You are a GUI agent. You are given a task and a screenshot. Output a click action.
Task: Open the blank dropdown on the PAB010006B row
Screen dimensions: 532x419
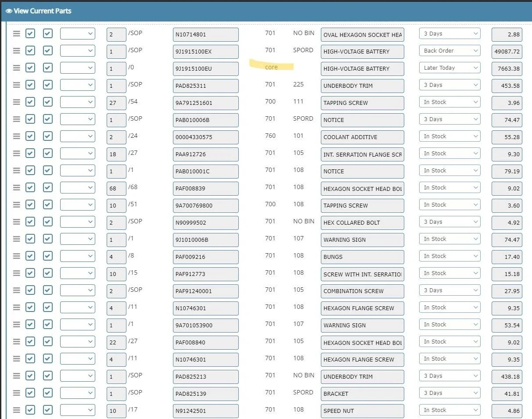(x=78, y=119)
